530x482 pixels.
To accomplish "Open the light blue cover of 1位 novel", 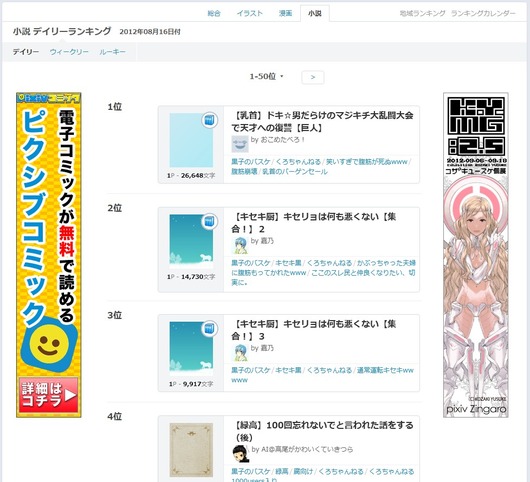I will point(191,140).
